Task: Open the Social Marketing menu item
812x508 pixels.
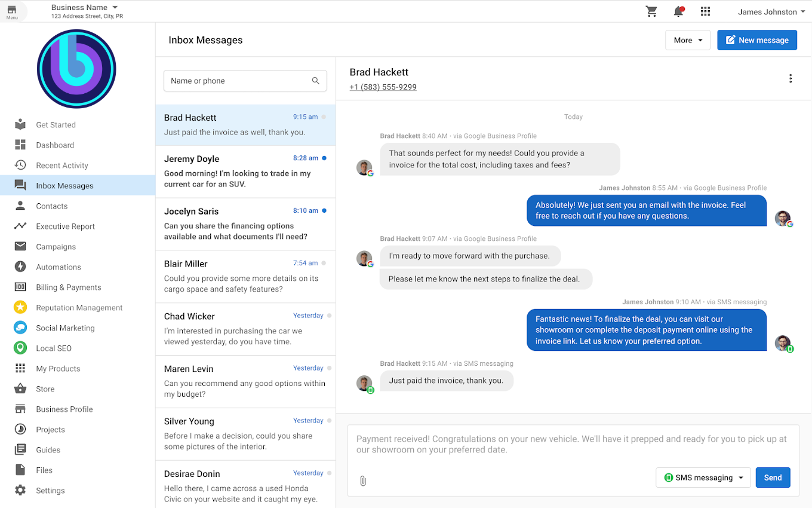Action: click(x=78, y=328)
